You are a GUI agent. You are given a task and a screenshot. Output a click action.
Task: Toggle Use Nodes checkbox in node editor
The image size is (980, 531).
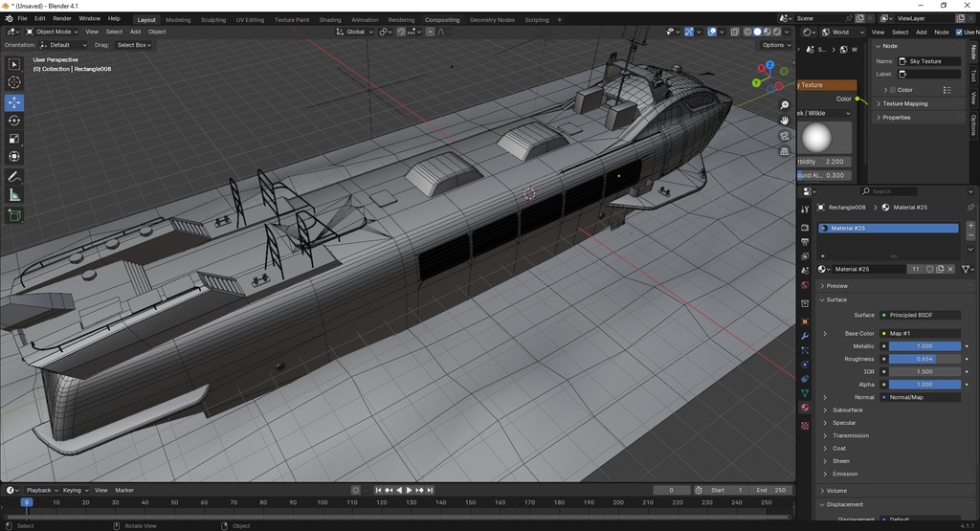pyautogui.click(x=959, y=32)
